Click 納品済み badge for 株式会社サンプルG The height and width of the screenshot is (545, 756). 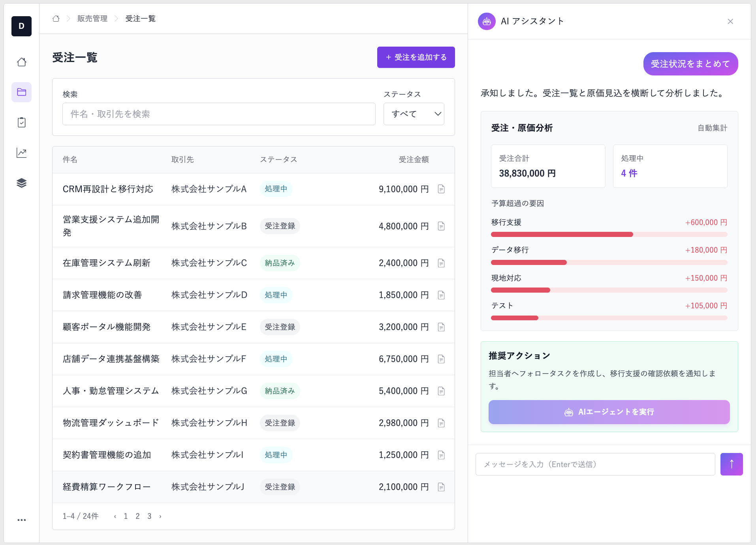tap(280, 391)
